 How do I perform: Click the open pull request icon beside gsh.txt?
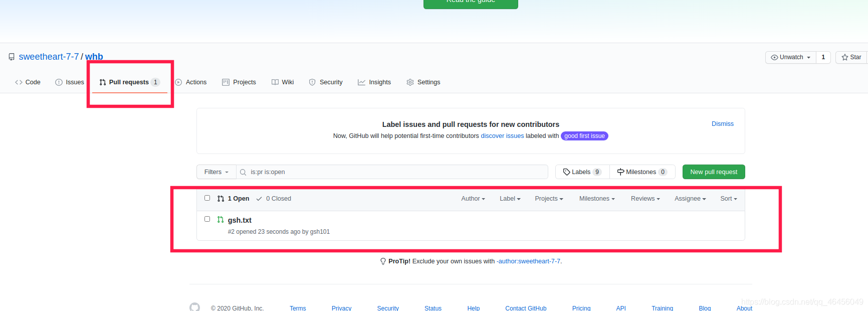[x=221, y=220]
